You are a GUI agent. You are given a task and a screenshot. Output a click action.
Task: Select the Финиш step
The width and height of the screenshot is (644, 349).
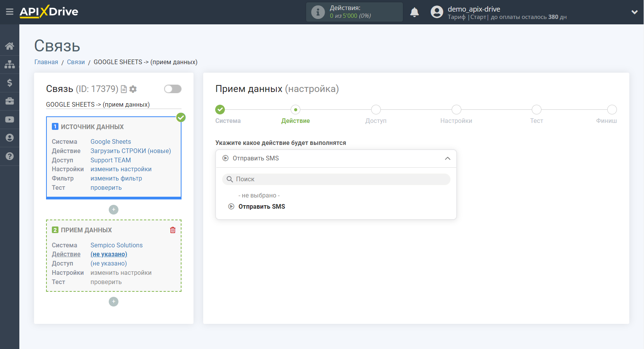(612, 110)
